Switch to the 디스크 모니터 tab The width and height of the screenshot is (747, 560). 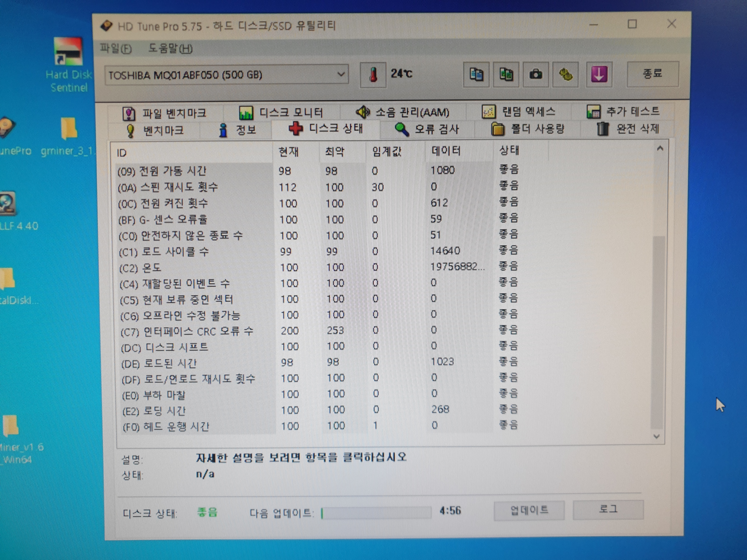tap(281, 112)
